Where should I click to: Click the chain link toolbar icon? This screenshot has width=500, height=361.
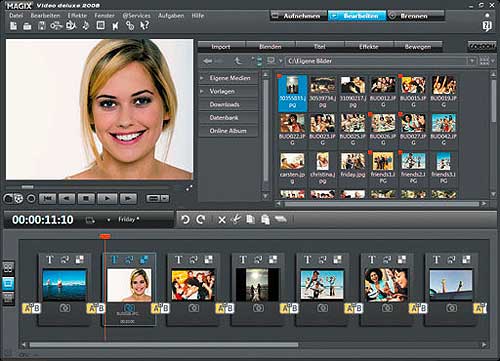(130, 26)
